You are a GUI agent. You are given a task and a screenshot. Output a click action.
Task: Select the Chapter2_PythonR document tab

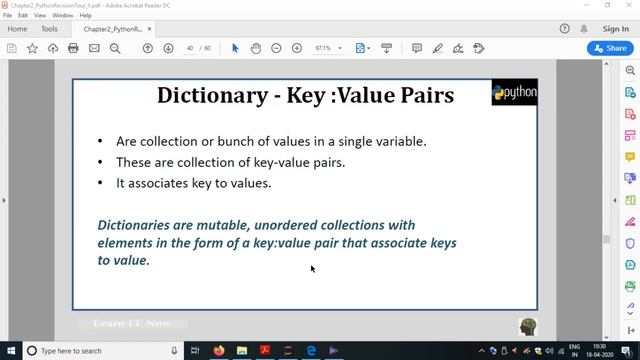113,29
